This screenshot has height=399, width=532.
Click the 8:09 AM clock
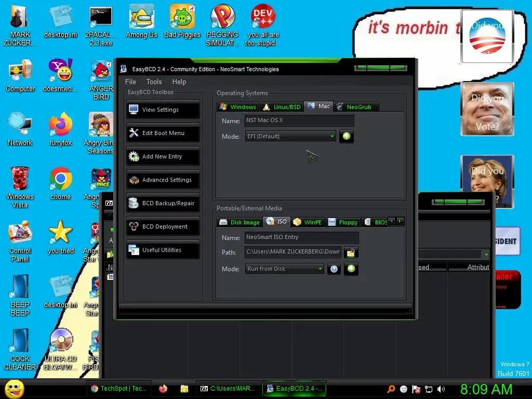pyautogui.click(x=486, y=389)
